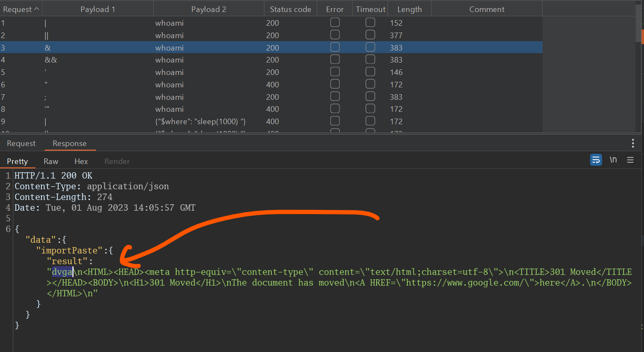Click status code 400 in row 6
Screen dimensions: 644x352
[x=273, y=85]
